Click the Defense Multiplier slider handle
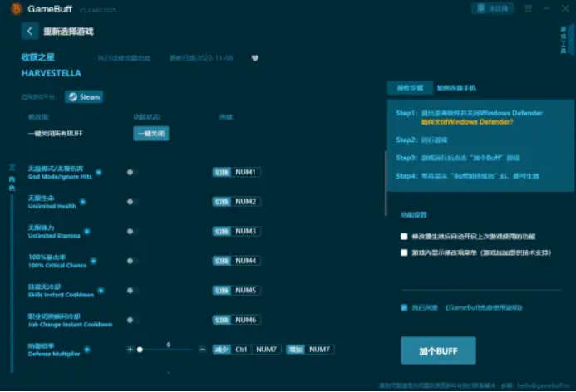The width and height of the screenshot is (576, 392). (140, 350)
